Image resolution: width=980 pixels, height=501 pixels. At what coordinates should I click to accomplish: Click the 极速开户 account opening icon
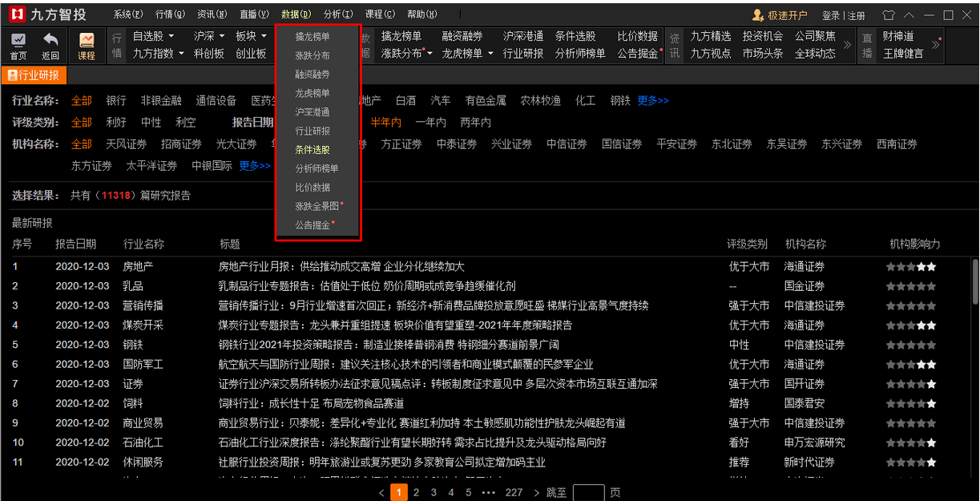(757, 15)
